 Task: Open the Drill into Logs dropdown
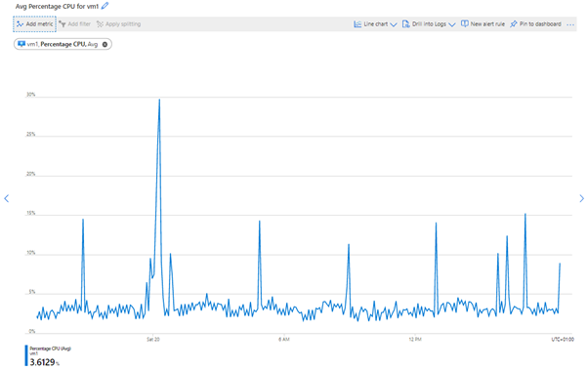pos(429,24)
